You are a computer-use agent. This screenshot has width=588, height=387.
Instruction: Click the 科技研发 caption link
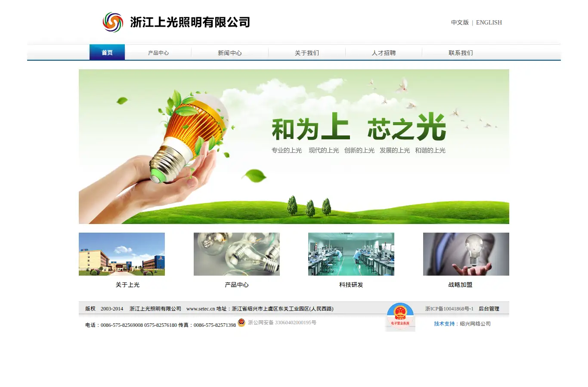(351, 285)
